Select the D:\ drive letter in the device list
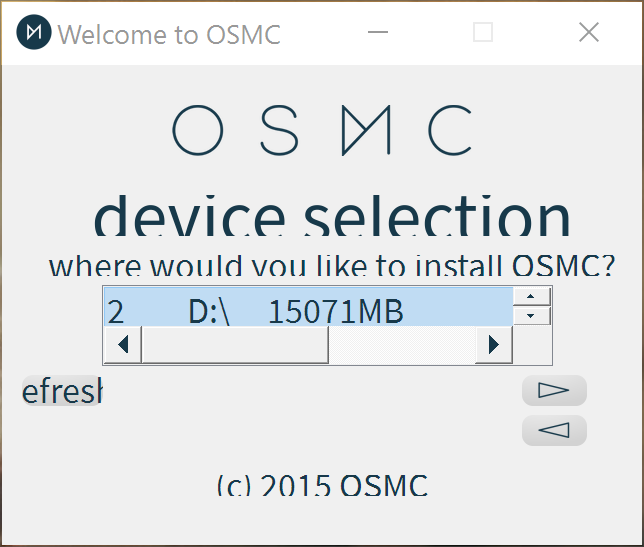644x547 pixels. [x=209, y=312]
